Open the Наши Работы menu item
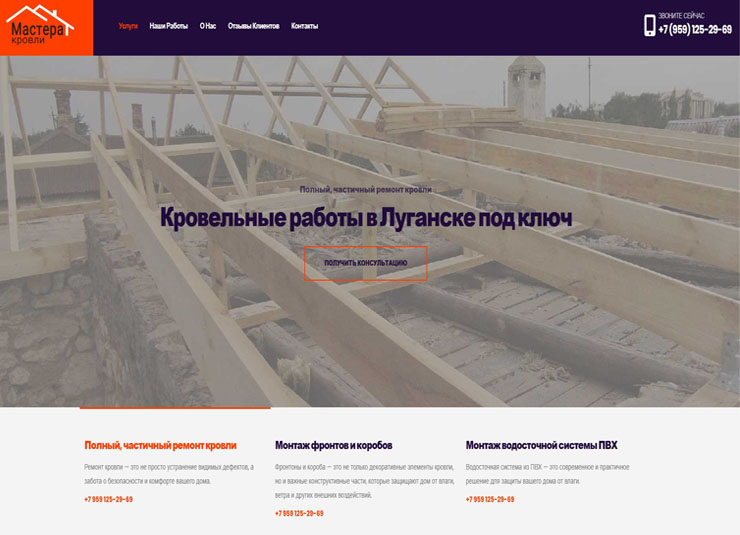Screen dimensions: 740x535 [168, 26]
